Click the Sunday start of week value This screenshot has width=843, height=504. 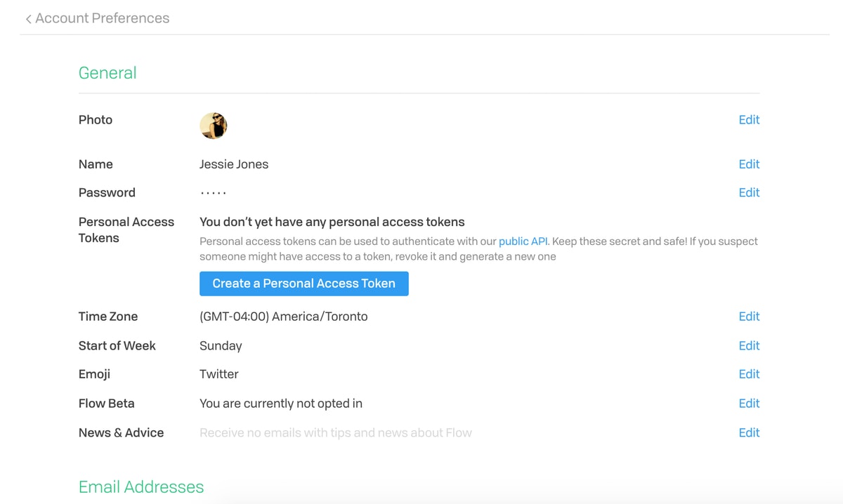coord(221,346)
